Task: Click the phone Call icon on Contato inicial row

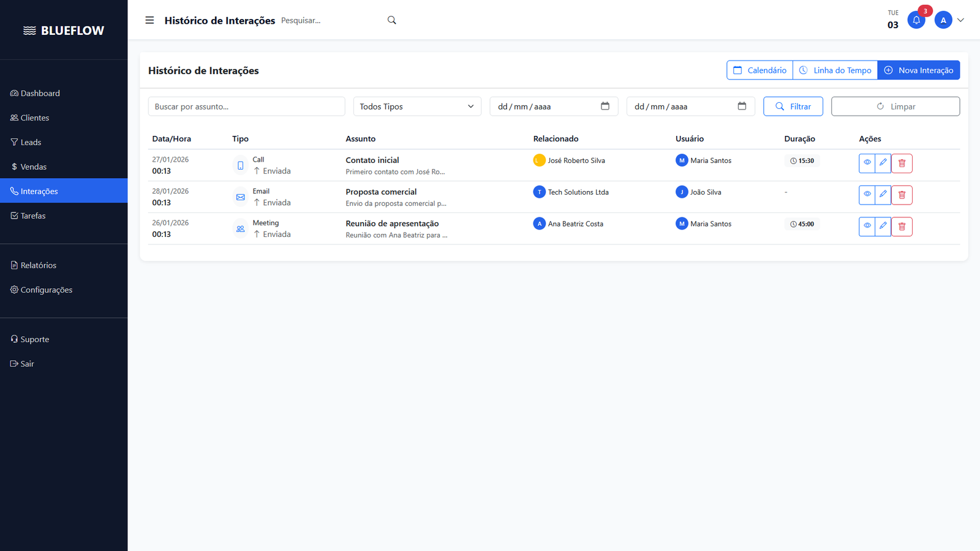Action: tap(240, 165)
